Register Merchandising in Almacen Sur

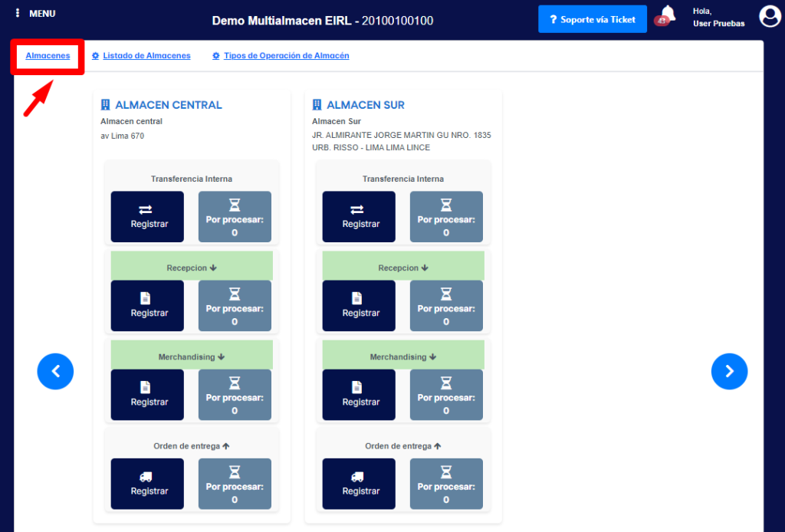359,395
